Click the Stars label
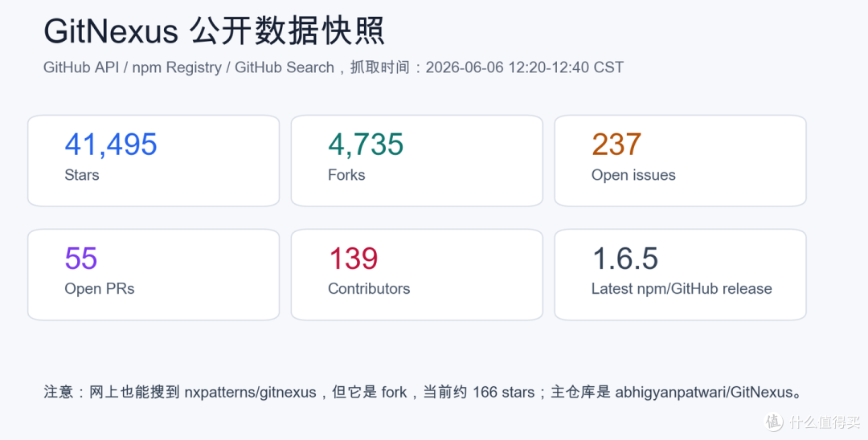 [x=81, y=175]
